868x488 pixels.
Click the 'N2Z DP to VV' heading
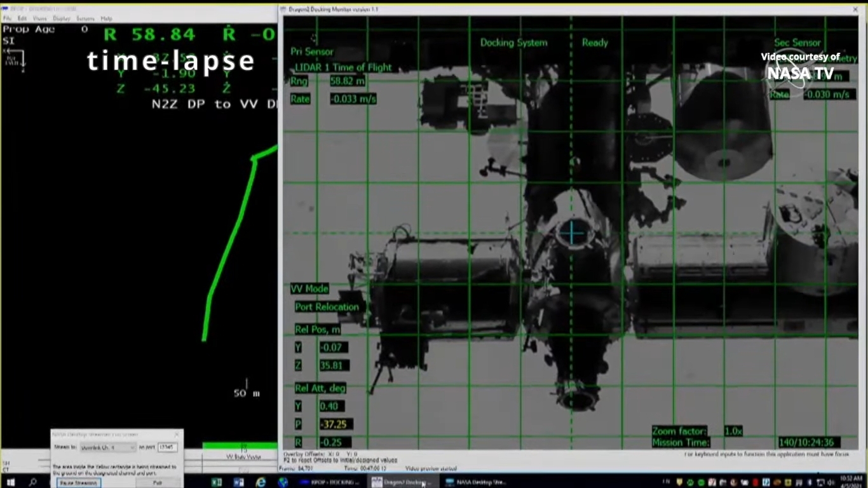(x=205, y=104)
